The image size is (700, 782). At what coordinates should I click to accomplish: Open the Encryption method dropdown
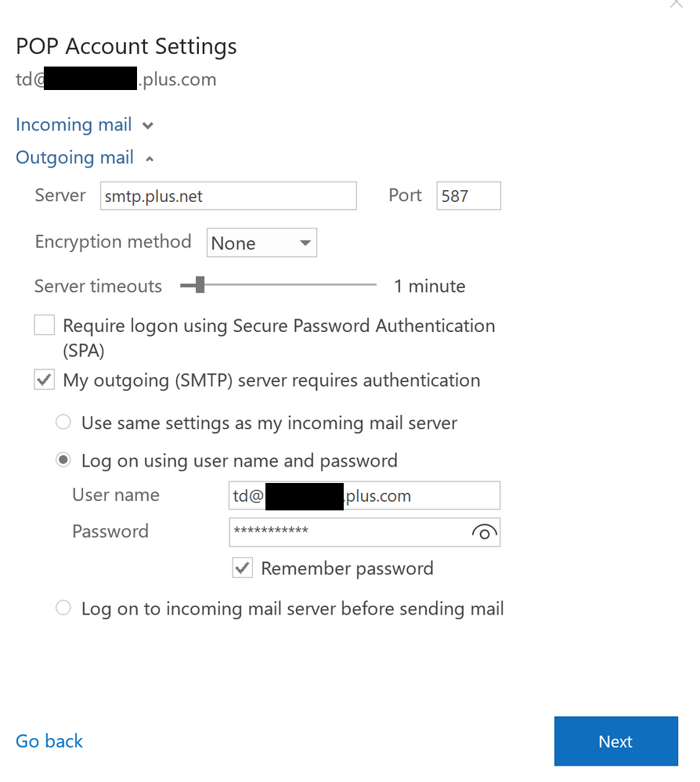coord(261,243)
